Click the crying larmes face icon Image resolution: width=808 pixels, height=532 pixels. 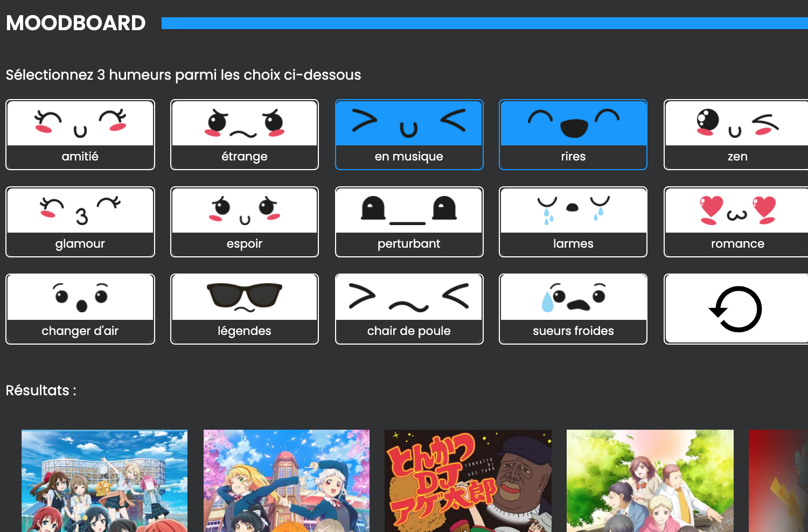pos(573,211)
